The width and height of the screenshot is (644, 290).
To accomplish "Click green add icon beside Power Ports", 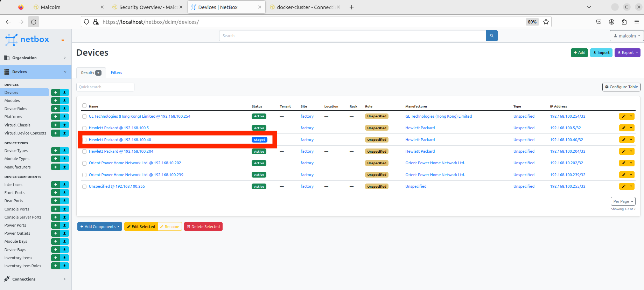I will [55, 225].
